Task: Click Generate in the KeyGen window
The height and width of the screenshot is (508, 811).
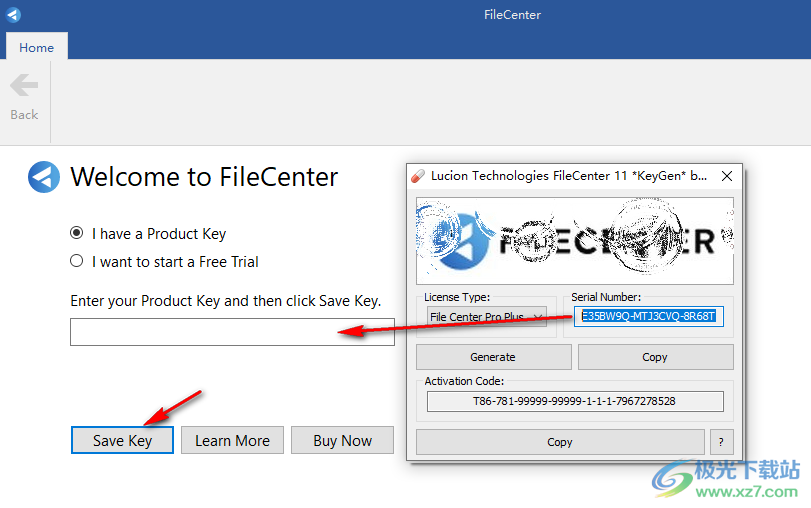Action: pyautogui.click(x=493, y=357)
